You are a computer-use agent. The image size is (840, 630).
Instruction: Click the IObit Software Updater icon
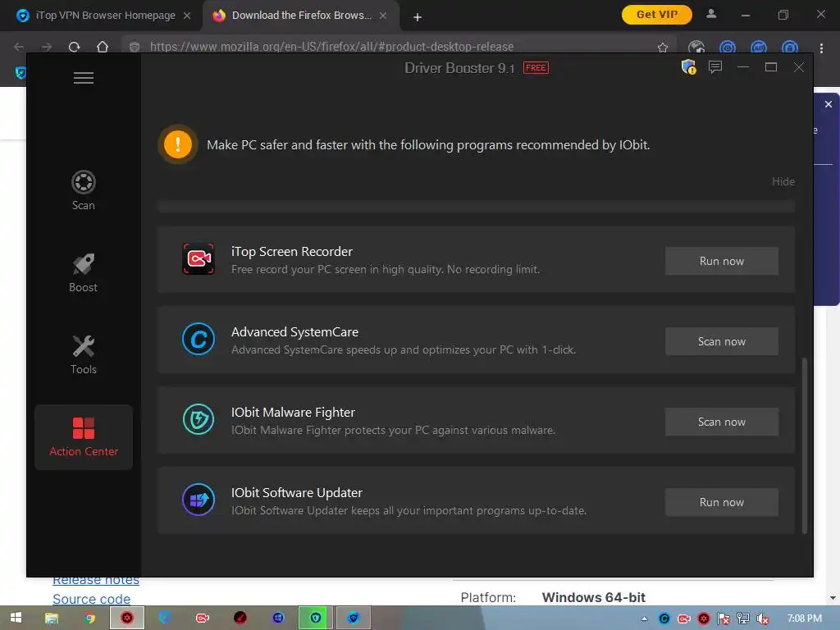click(x=199, y=500)
